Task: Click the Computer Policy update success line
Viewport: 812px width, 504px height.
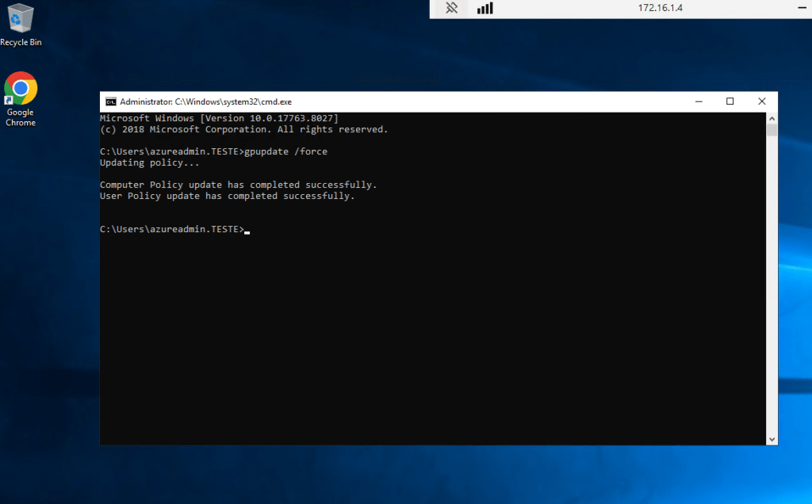Action: (238, 185)
